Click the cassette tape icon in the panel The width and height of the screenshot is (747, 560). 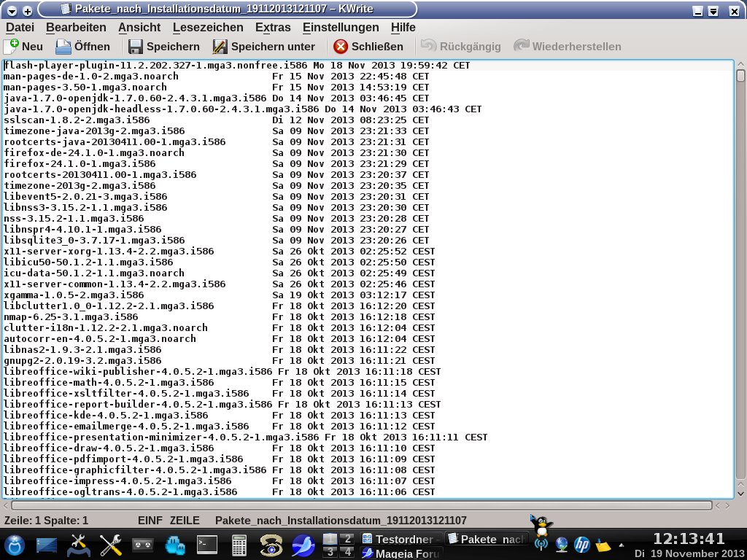click(142, 545)
